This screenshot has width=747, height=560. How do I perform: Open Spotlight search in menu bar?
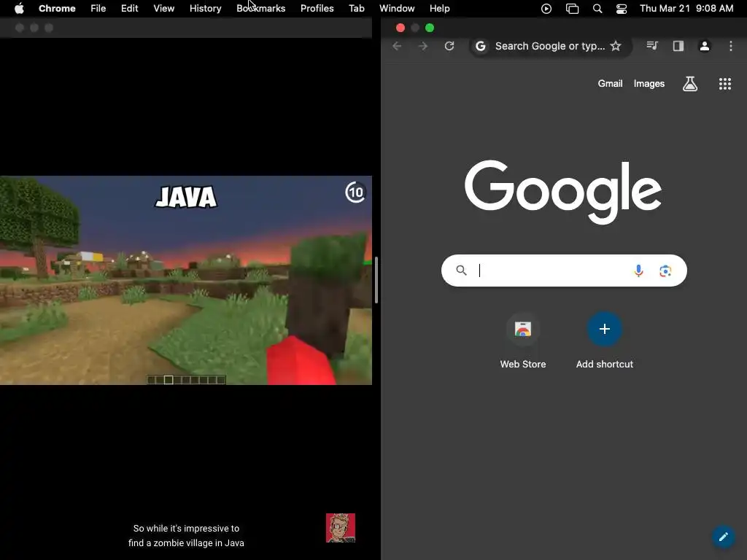point(597,9)
